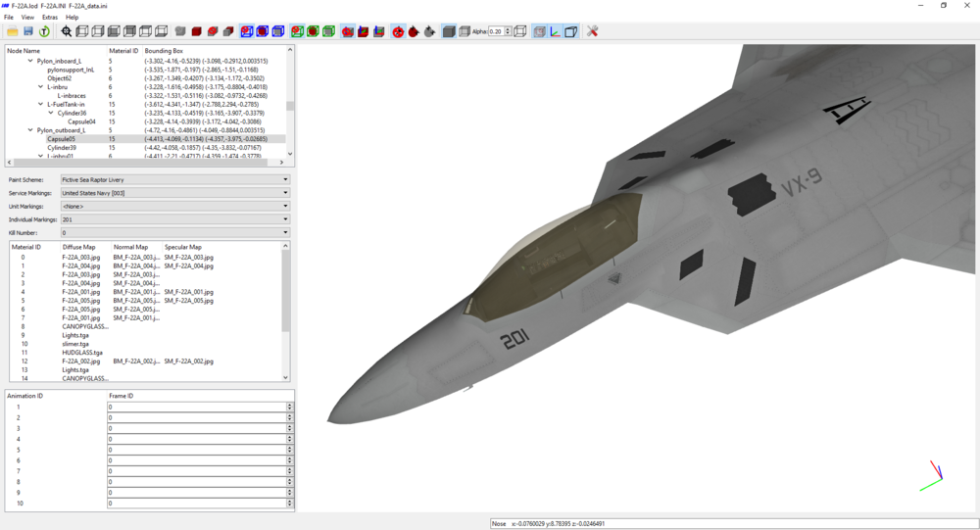980x530 pixels.
Task: Click Animation 1 Frame ID spinner
Action: (289, 407)
